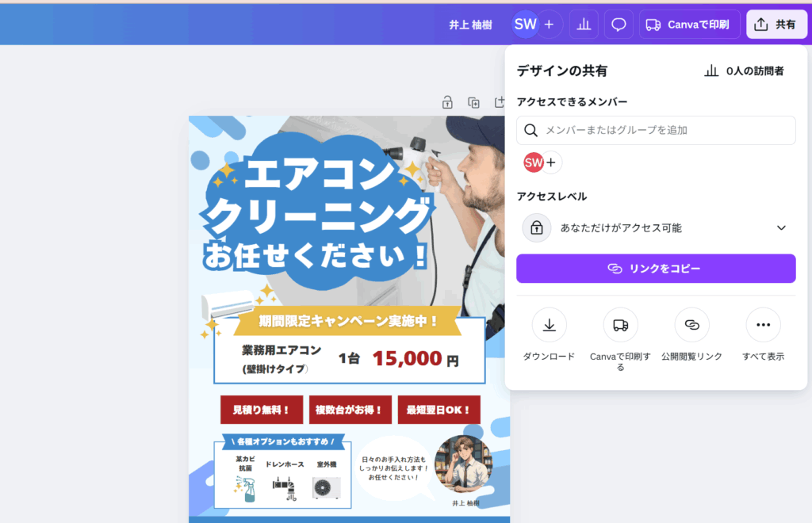This screenshot has height=523, width=812.
Task: Lock the page using padlock icon
Action: tap(447, 102)
